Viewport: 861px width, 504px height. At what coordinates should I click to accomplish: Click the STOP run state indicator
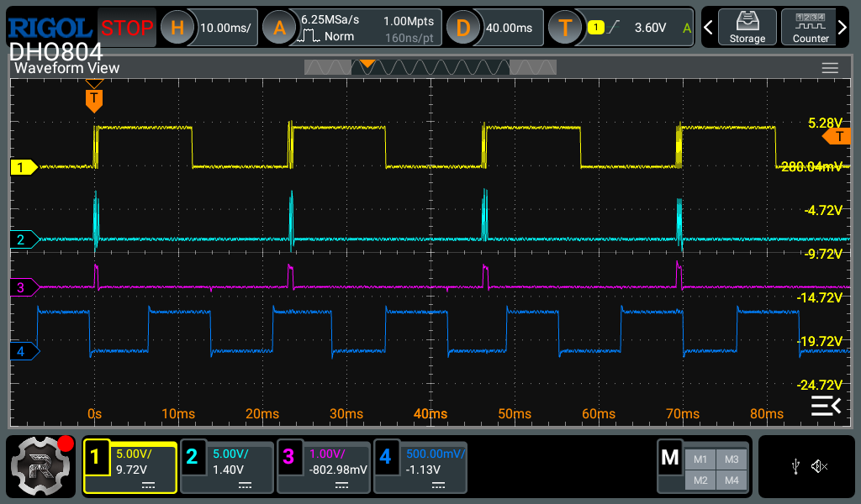[x=127, y=28]
